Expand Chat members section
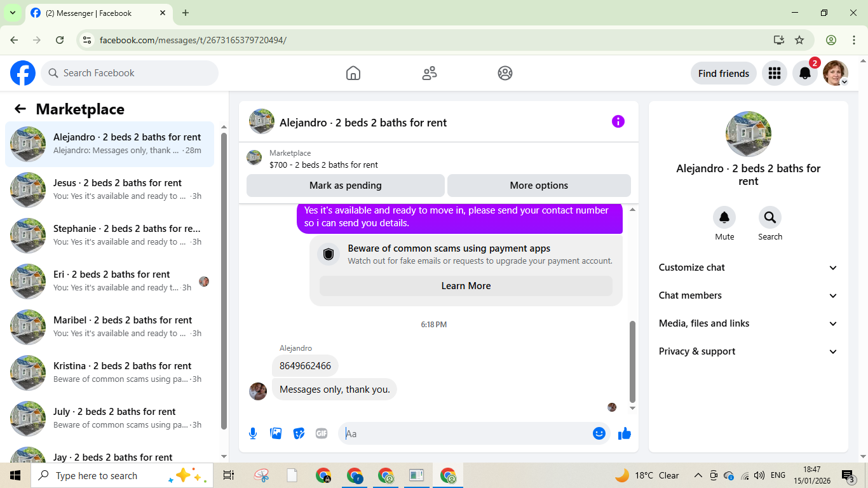Viewport: 868px width, 488px height. pos(749,295)
